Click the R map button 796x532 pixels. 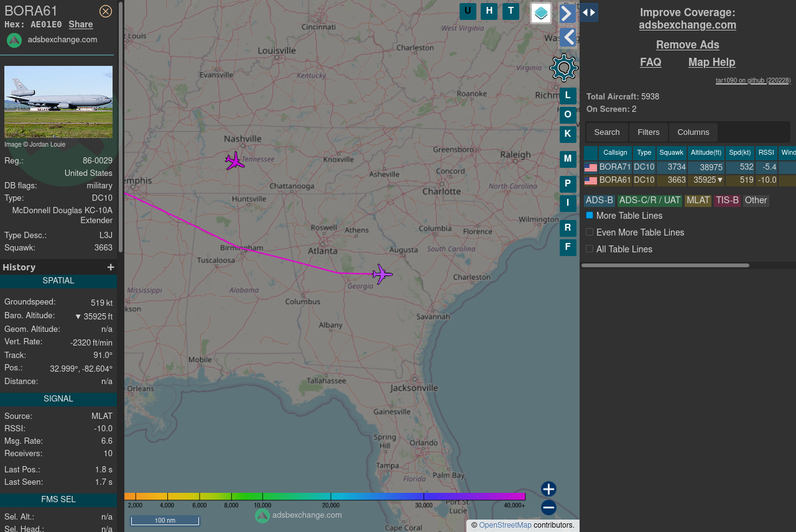(x=568, y=228)
